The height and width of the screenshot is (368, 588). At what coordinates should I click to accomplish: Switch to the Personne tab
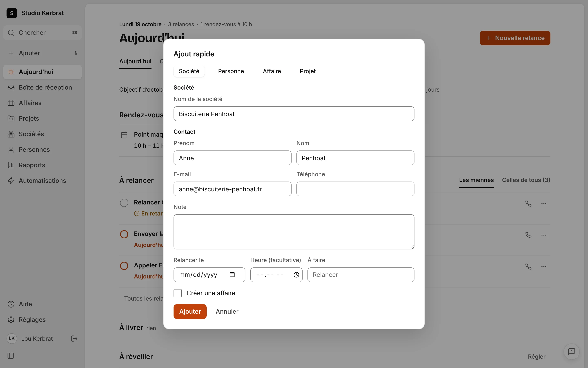(231, 71)
